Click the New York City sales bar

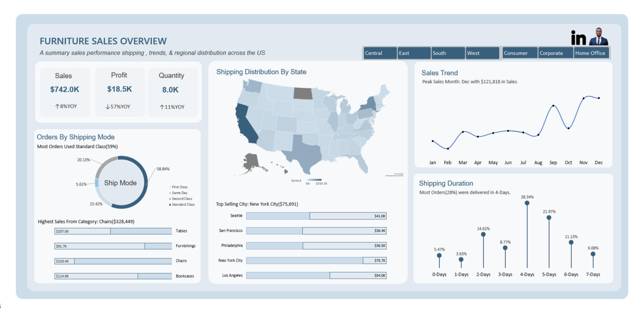coord(316,260)
